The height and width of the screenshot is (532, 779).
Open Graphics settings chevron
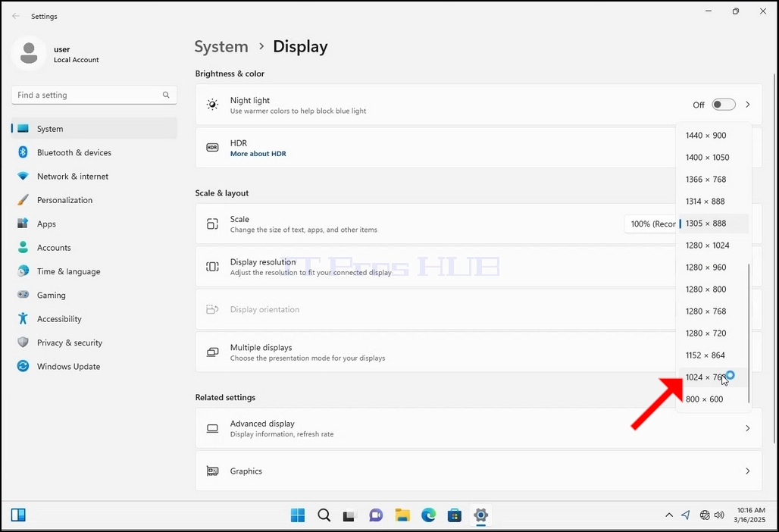pyautogui.click(x=748, y=471)
